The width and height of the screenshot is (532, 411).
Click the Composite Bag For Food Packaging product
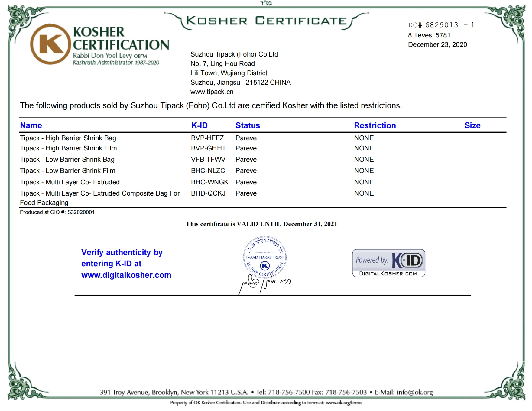100,198
